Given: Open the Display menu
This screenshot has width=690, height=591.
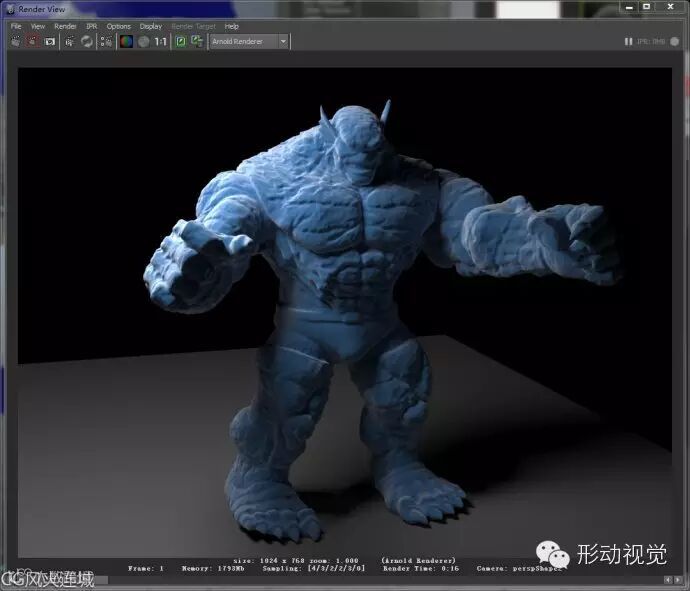Looking at the screenshot, I should 150,26.
